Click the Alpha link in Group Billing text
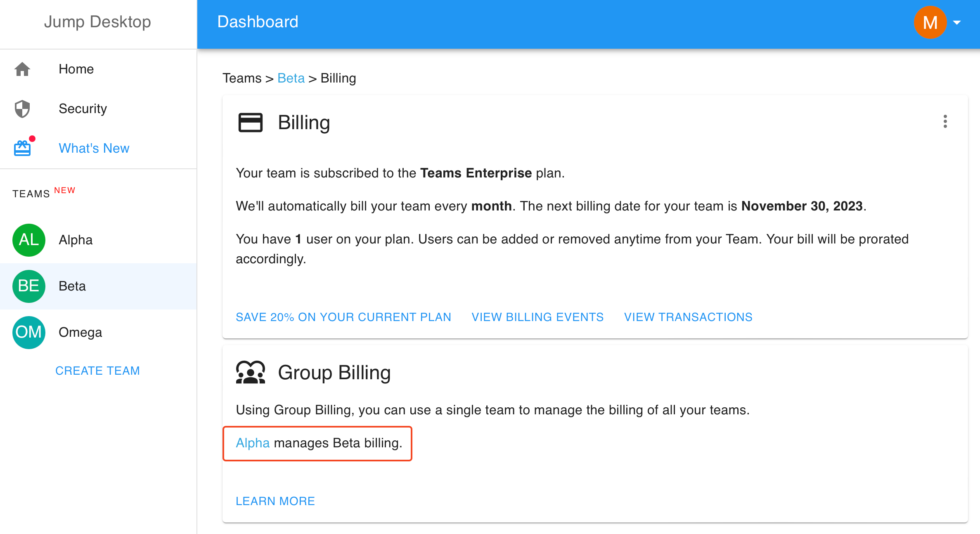 tap(252, 443)
